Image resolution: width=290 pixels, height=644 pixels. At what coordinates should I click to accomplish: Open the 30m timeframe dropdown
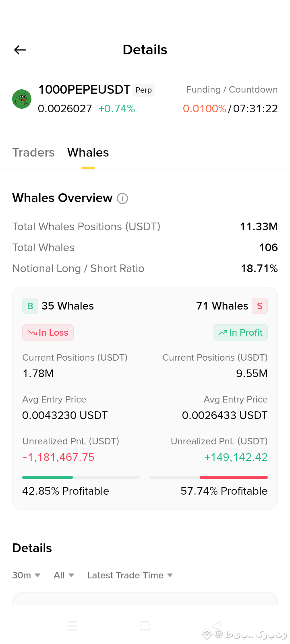26,575
